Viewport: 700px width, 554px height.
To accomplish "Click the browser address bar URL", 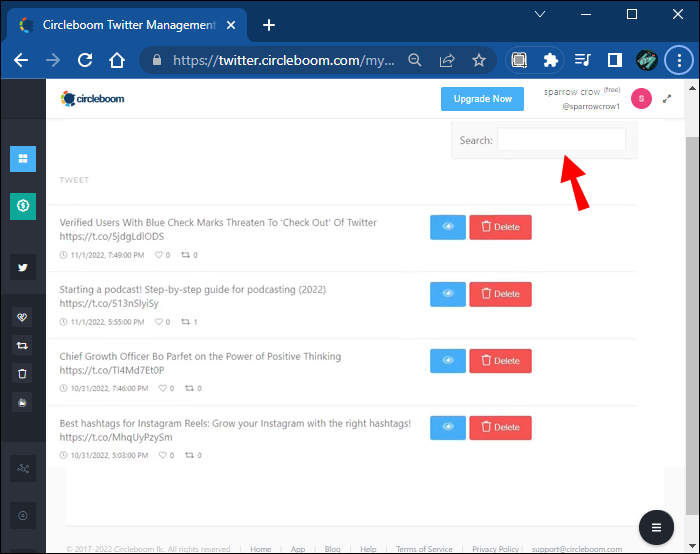I will tap(283, 60).
